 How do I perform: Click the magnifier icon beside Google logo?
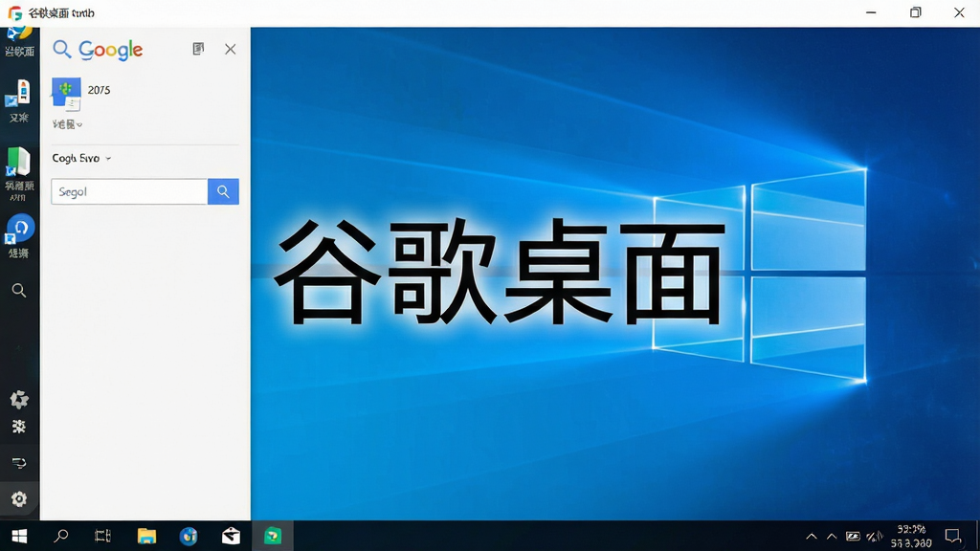[62, 49]
